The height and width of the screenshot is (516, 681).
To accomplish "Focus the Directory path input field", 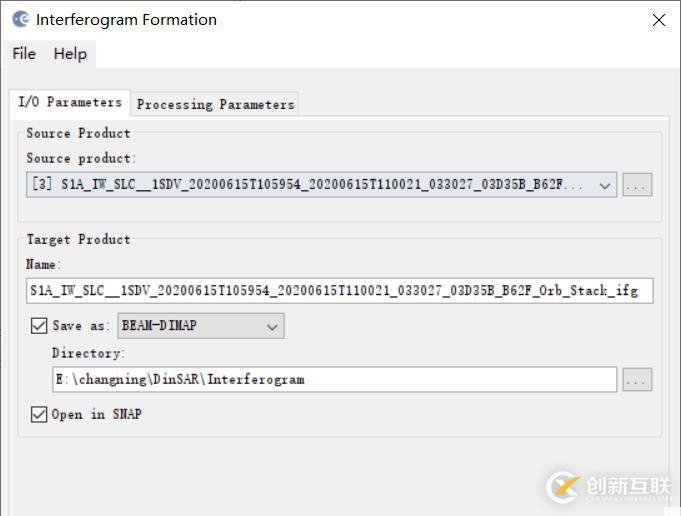I will coord(334,380).
